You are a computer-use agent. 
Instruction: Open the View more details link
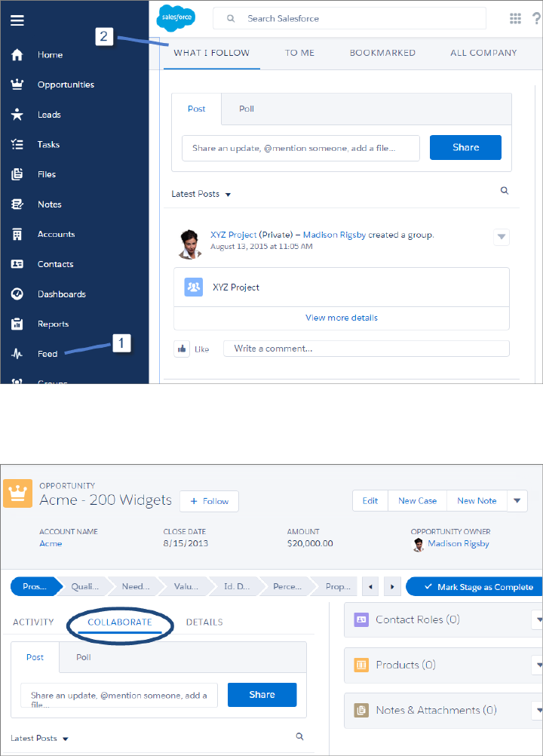point(342,318)
